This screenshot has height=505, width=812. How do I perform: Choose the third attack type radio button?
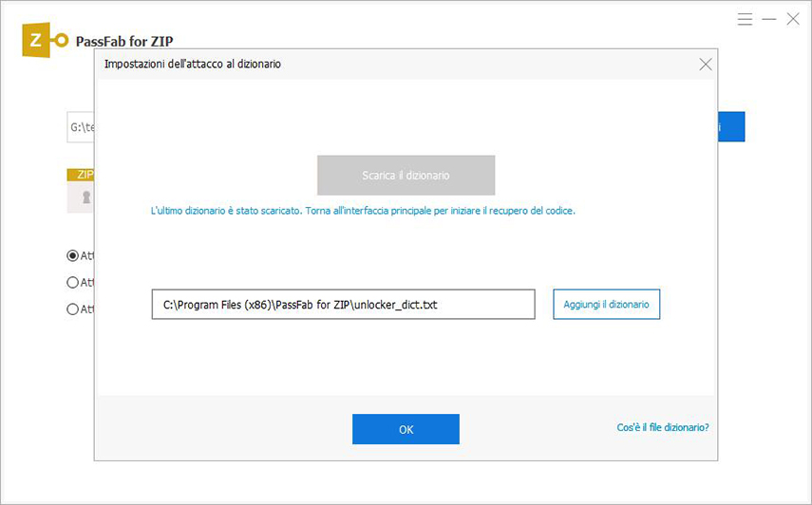72,309
